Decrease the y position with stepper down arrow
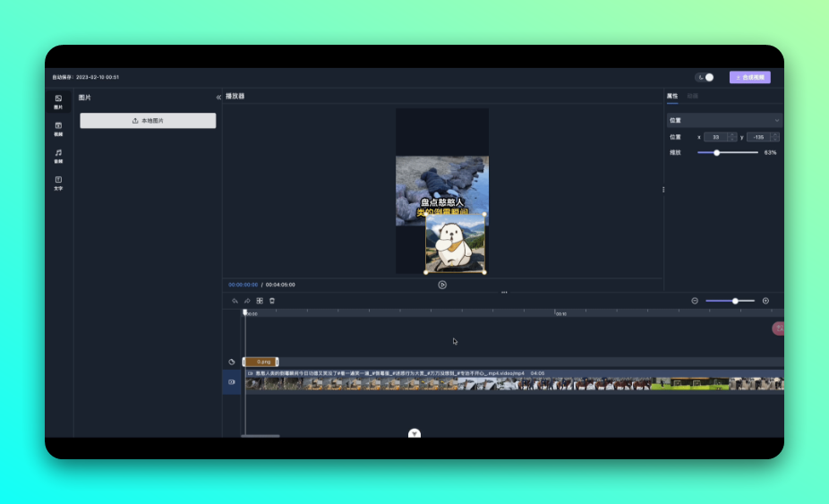This screenshot has width=829, height=504. [x=774, y=139]
